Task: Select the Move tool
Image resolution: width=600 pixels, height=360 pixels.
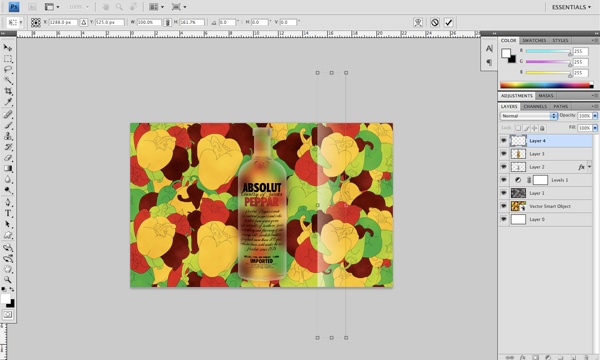Action: [x=8, y=48]
